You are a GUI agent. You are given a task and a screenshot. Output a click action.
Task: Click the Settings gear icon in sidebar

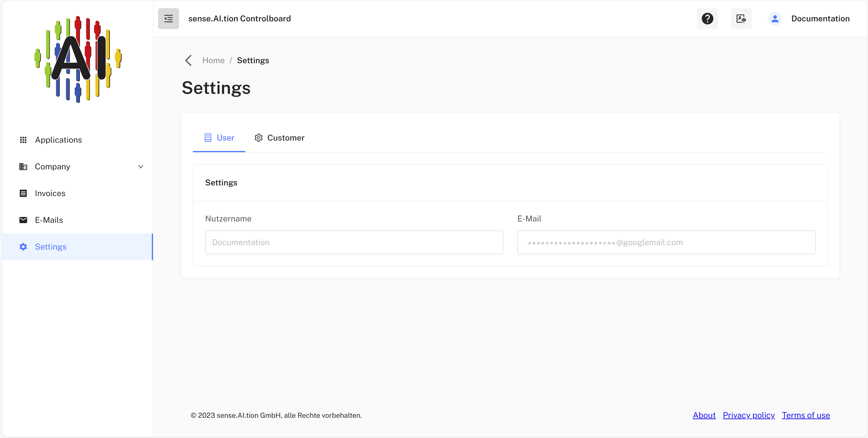pos(23,247)
